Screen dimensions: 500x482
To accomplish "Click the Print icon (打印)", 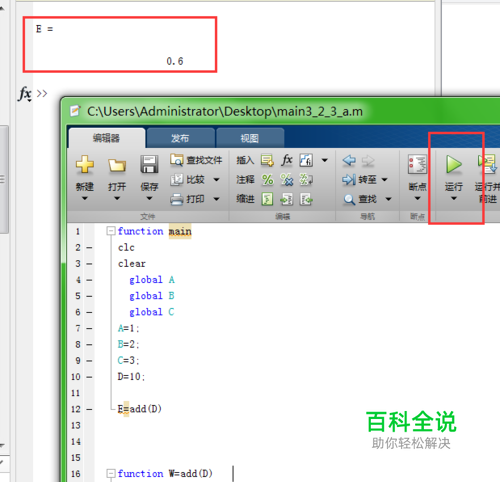I will [177, 199].
